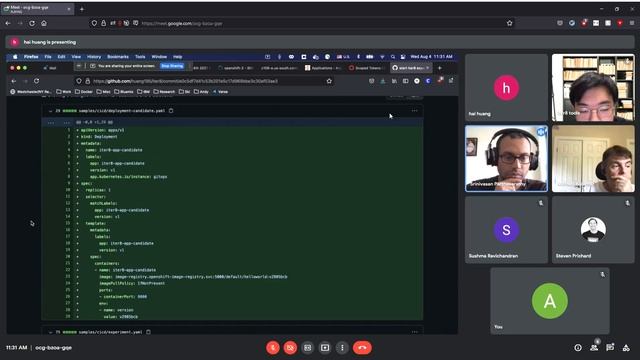Open outer Firefox hamburger menu

click(632, 23)
